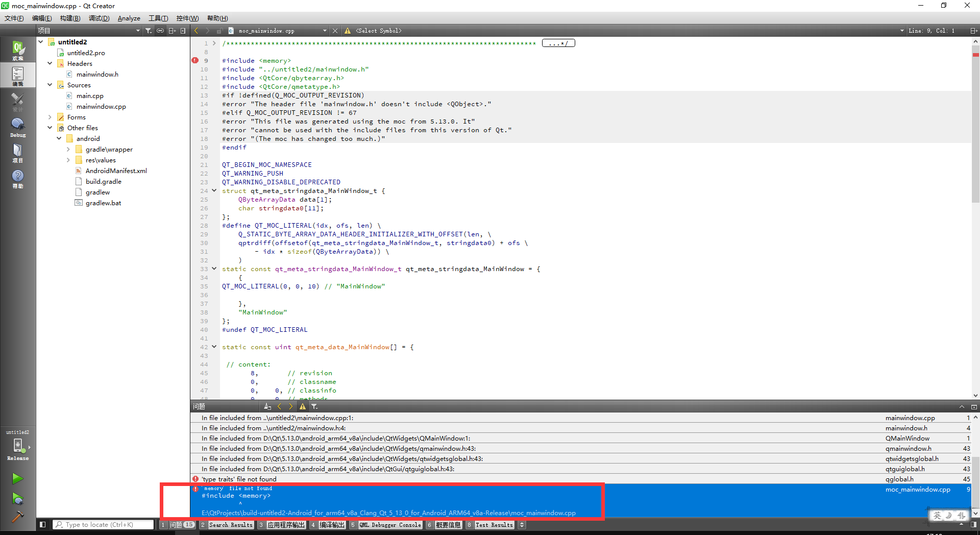
Task: Click the editor vertical scrollbar
Action: pos(975,123)
